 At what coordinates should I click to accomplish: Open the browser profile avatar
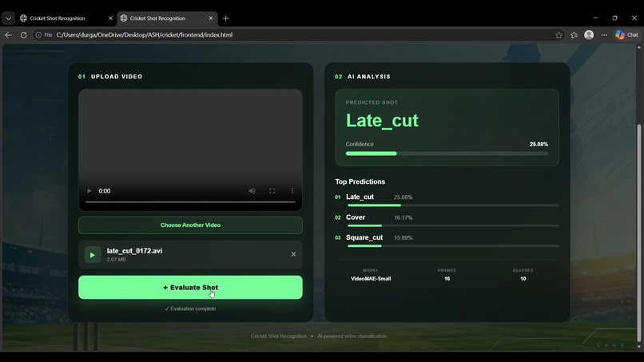[589, 35]
